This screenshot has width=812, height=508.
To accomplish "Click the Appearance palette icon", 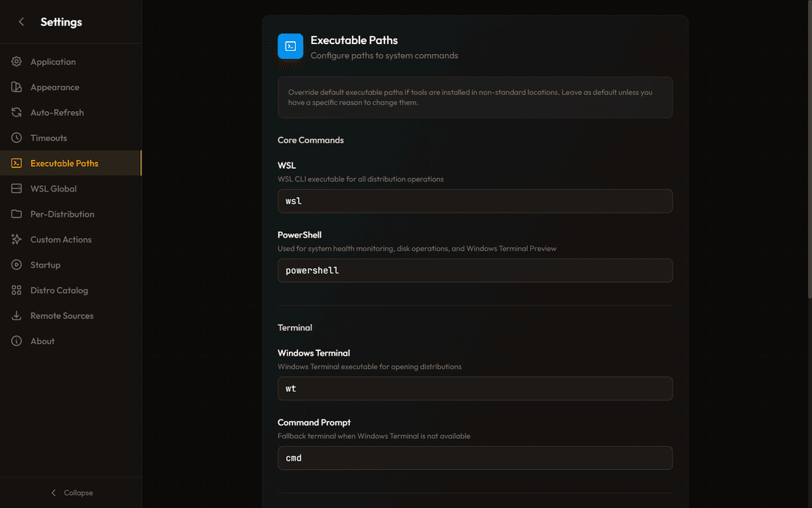I will (x=17, y=87).
